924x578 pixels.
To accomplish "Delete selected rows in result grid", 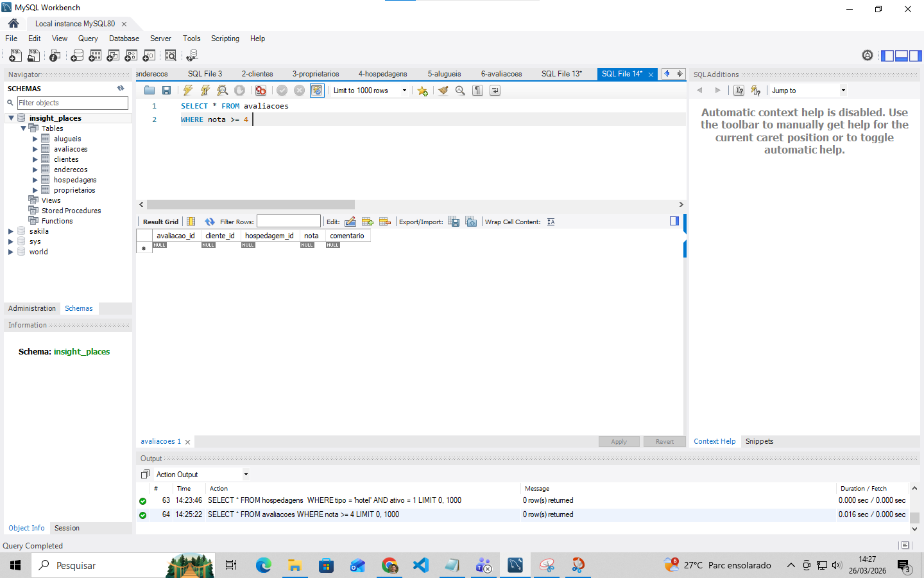I will pyautogui.click(x=385, y=222).
